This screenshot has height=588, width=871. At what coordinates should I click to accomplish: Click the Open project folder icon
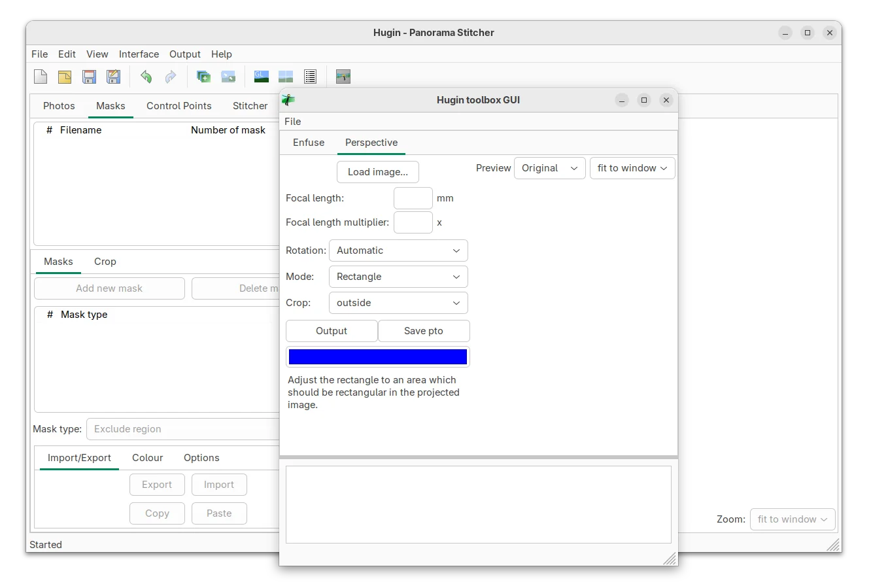pyautogui.click(x=65, y=77)
